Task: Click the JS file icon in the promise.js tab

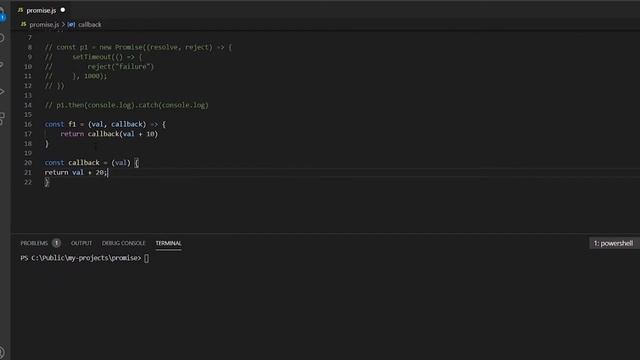Action: (x=20, y=10)
